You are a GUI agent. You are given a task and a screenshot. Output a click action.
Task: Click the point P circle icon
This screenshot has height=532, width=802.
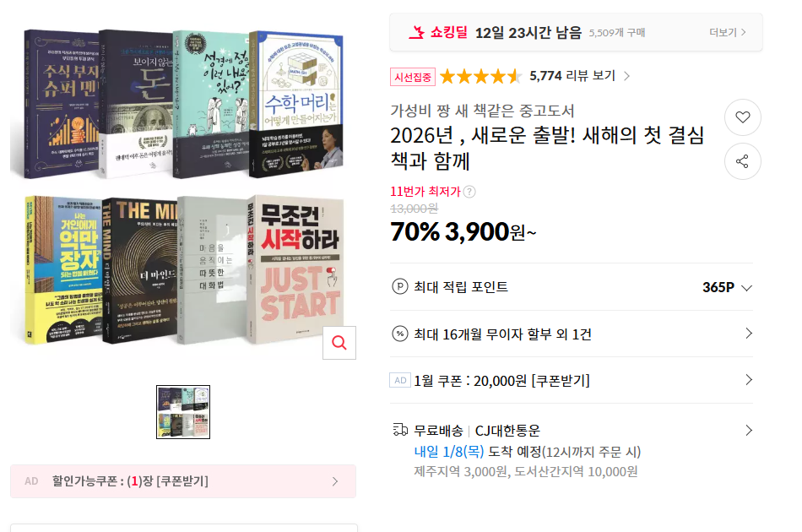click(x=399, y=286)
